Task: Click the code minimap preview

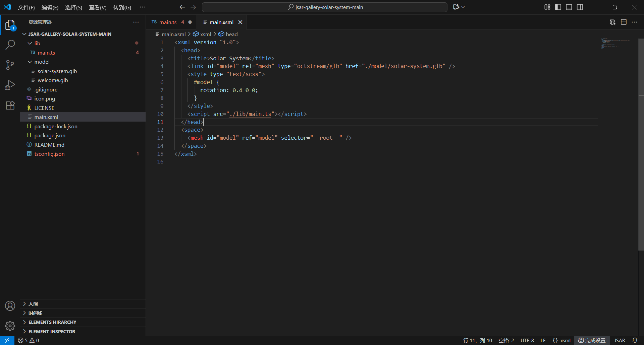Action: [616, 43]
